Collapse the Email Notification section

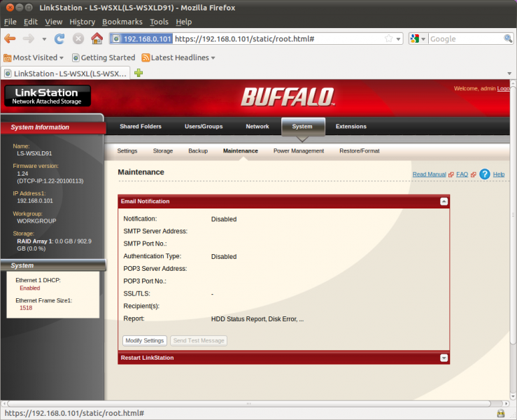pos(444,202)
